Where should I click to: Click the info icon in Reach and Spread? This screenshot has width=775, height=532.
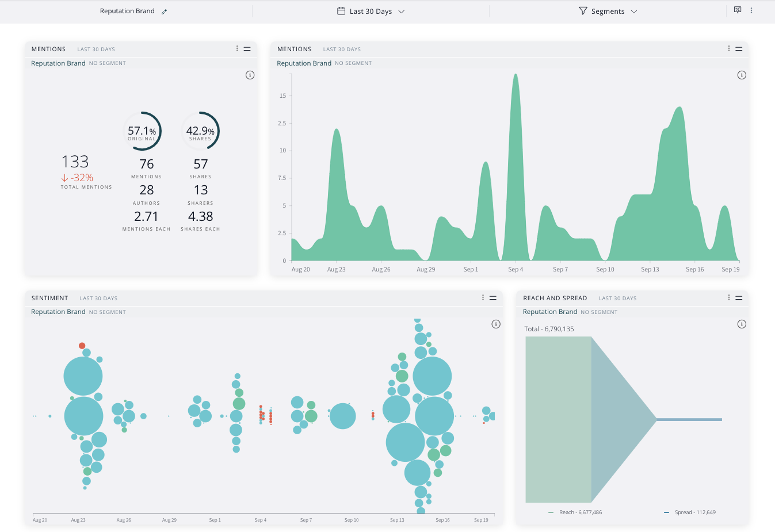[742, 324]
